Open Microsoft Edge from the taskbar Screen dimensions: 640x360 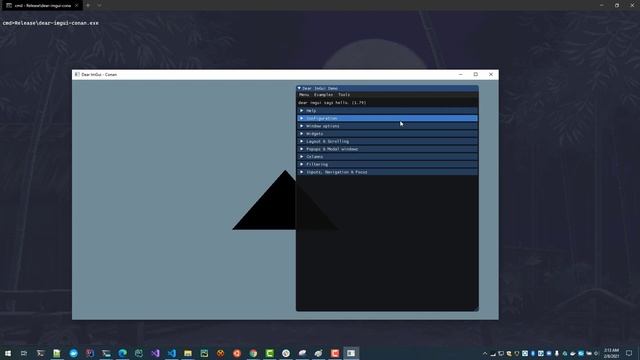(x=122, y=353)
